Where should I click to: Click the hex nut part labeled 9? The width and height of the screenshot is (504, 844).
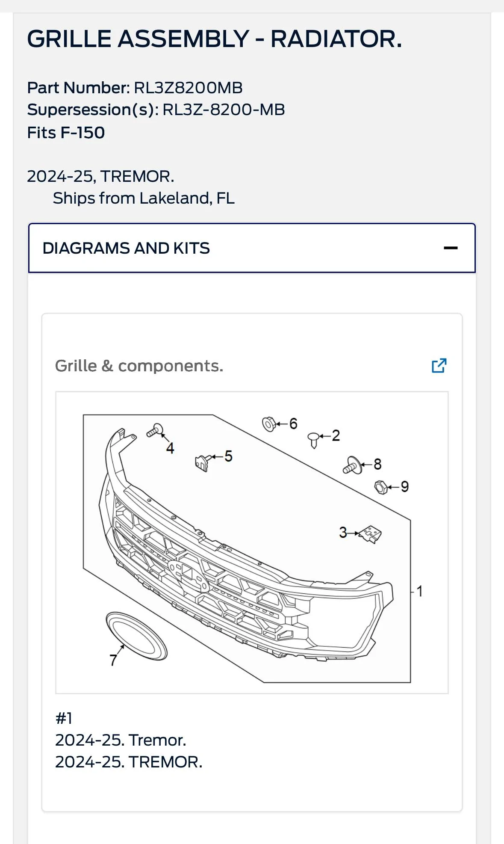381,487
